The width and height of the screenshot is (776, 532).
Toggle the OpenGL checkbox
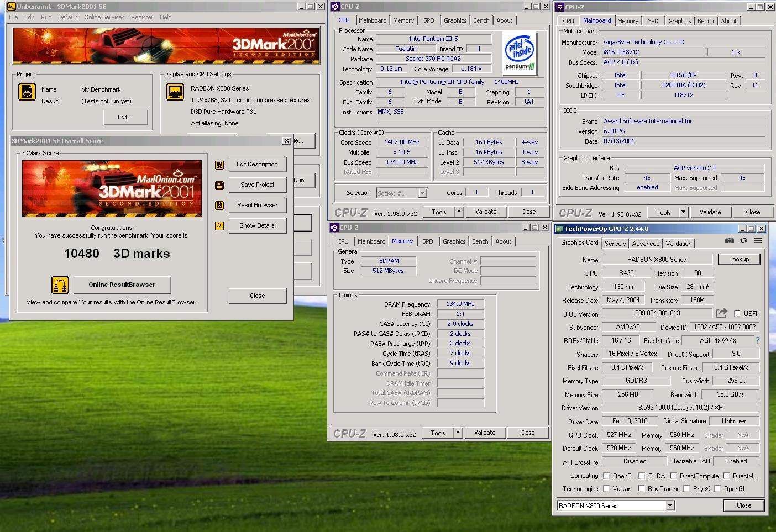pos(717,488)
